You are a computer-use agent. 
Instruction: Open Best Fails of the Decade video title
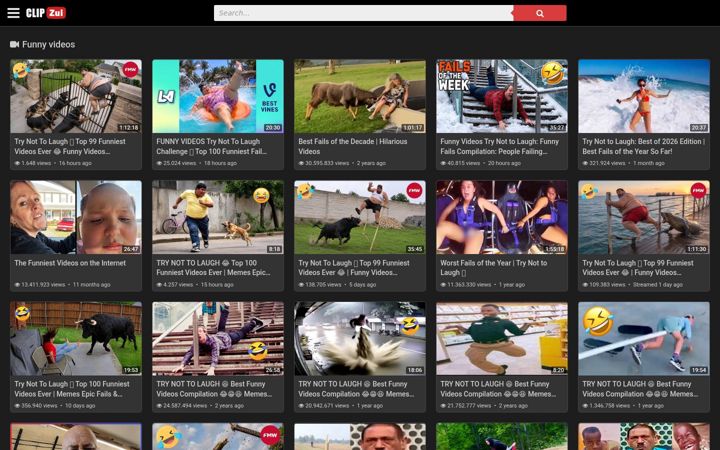pyautogui.click(x=353, y=146)
